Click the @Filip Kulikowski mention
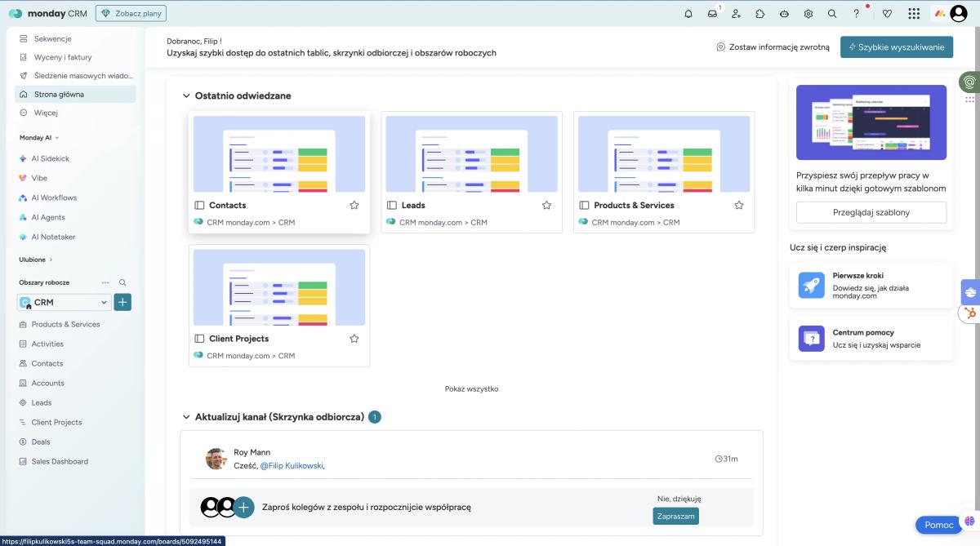The width and height of the screenshot is (980, 546). click(292, 466)
